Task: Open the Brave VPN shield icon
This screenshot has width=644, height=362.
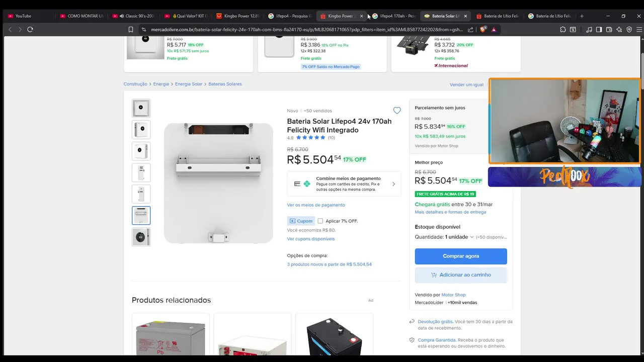Action: click(629, 30)
